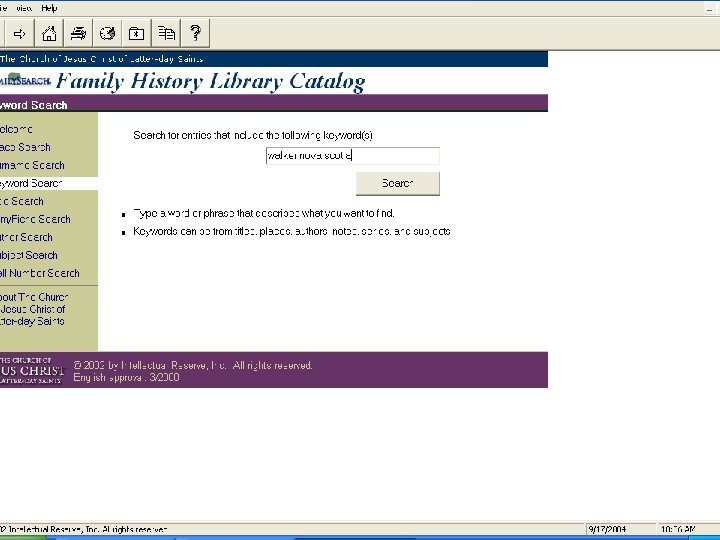The width and height of the screenshot is (720, 540).
Task: Click the printer toolbar icon
Action: click(x=78, y=34)
